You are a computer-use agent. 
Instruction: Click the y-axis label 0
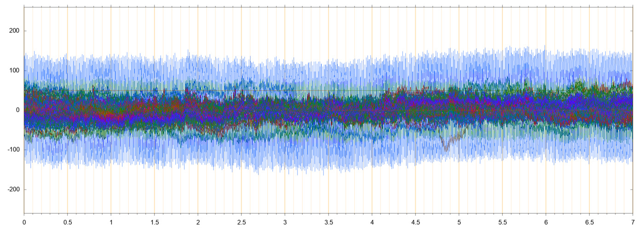pos(18,110)
